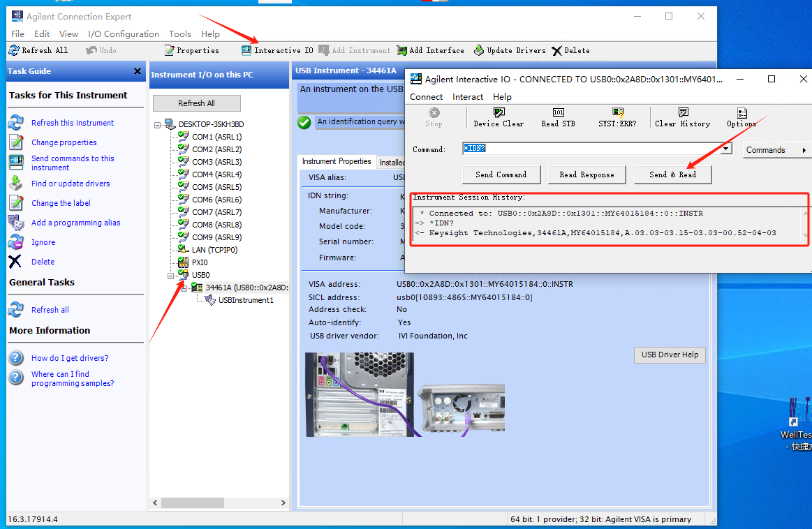The width and height of the screenshot is (812, 529).
Task: Click Send commands to this instrument icon
Action: click(16, 162)
